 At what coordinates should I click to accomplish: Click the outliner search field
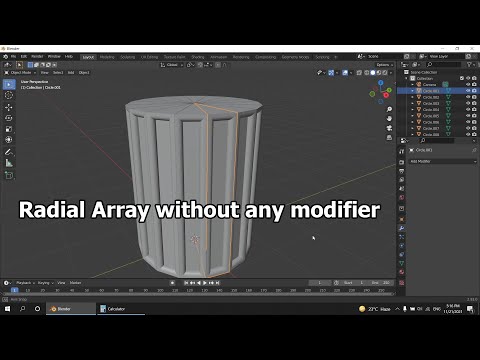tap(444, 65)
